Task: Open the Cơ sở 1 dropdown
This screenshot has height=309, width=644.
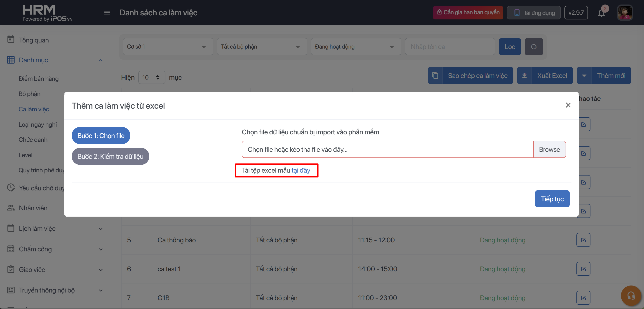Action: tap(168, 47)
